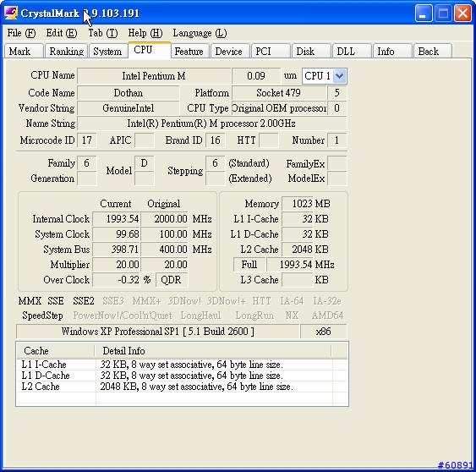Click the SSE2 feature label
The height and width of the screenshot is (472, 476).
click(84, 301)
